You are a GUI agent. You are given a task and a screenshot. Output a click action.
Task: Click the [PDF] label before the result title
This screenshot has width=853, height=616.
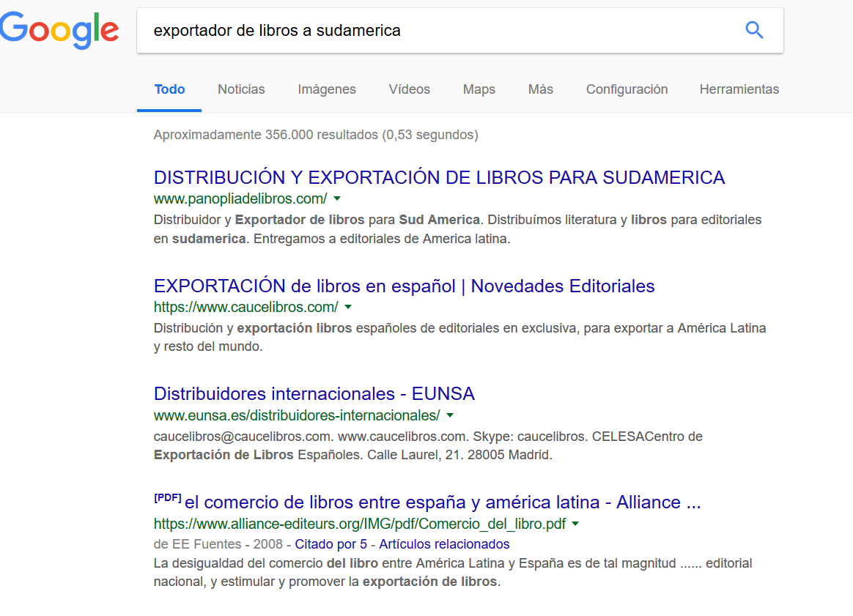168,498
